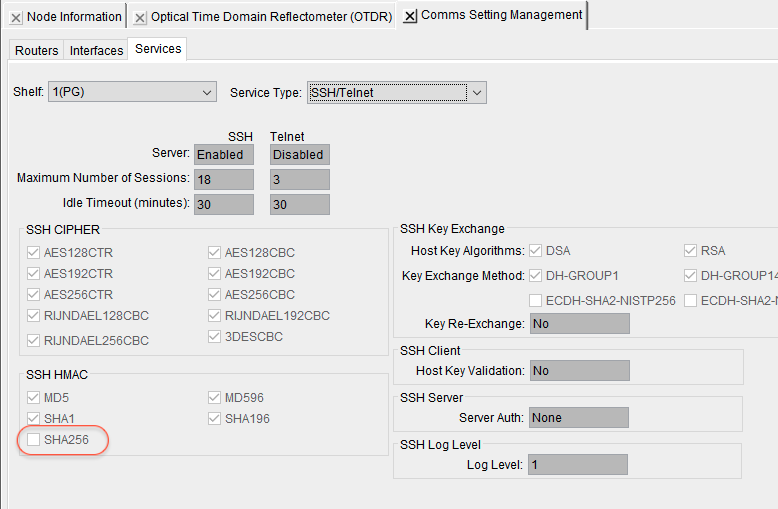778x509 pixels.
Task: Toggle the SHA196 HMAC checkbox
Action: coord(214,418)
